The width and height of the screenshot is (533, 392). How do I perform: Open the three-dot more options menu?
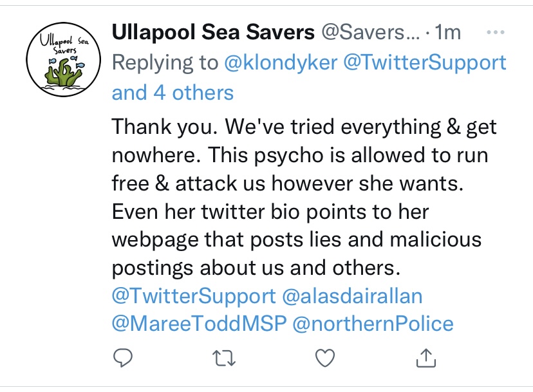pyautogui.click(x=493, y=32)
